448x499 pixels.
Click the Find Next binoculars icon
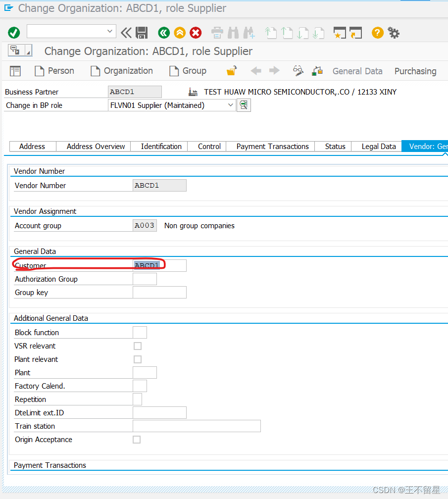coord(249,33)
